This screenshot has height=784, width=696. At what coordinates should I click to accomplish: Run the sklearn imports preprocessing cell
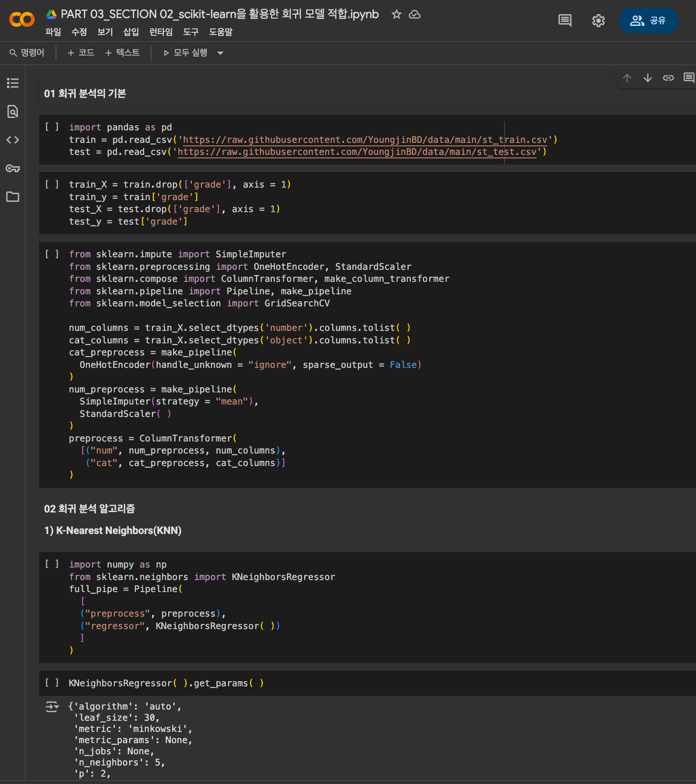point(52,254)
